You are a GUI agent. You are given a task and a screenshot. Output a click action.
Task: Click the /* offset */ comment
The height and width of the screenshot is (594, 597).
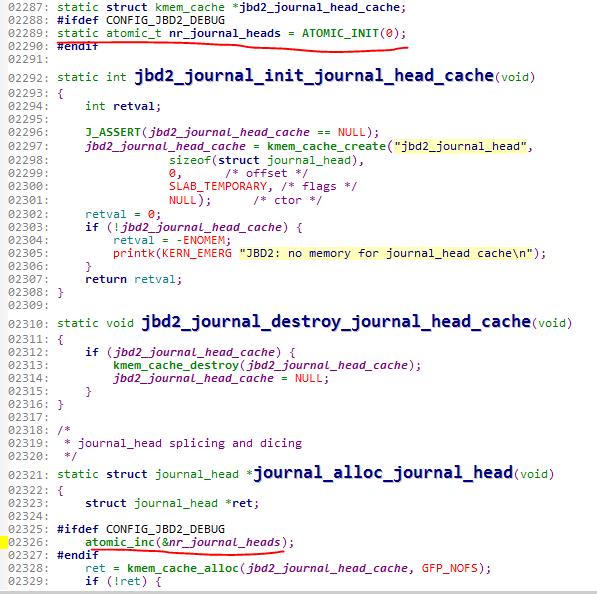[266, 173]
